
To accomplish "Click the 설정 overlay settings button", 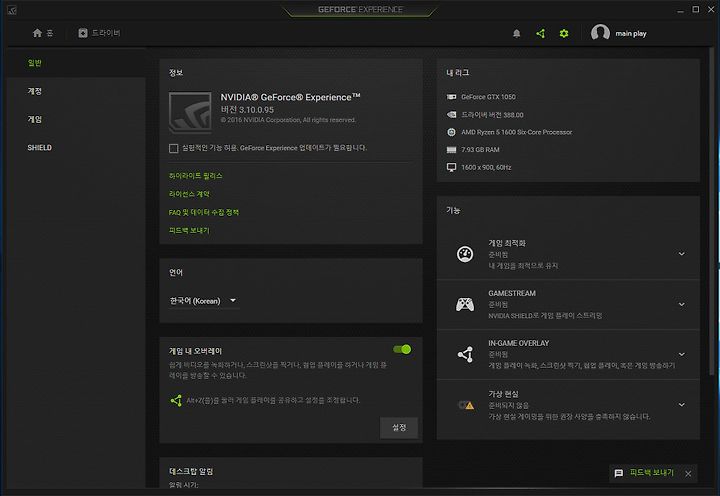I will (x=399, y=428).
